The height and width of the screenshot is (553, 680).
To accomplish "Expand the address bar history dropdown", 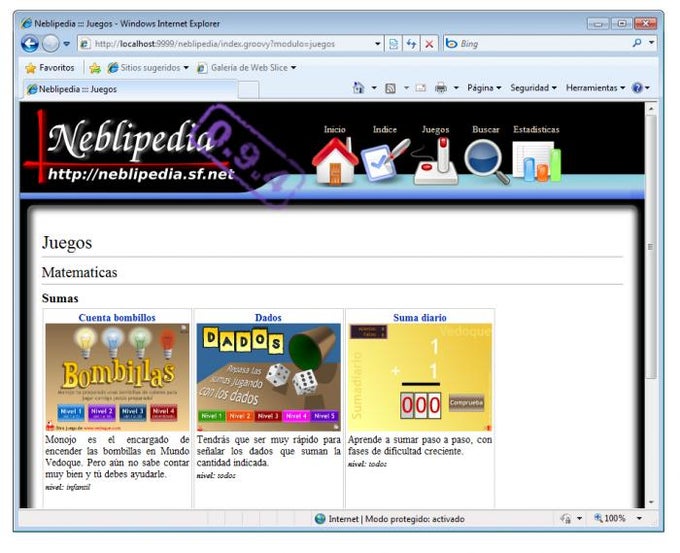I will (377, 44).
